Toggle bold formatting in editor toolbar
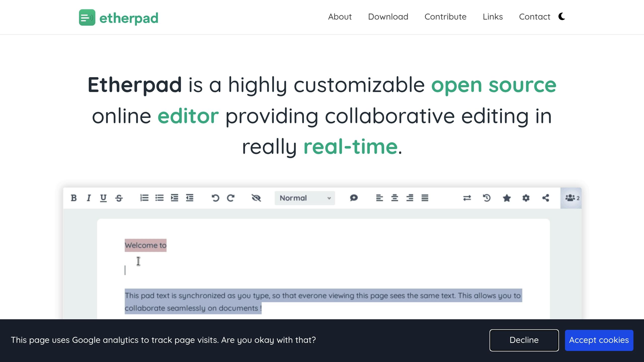644x362 pixels. [74, 198]
